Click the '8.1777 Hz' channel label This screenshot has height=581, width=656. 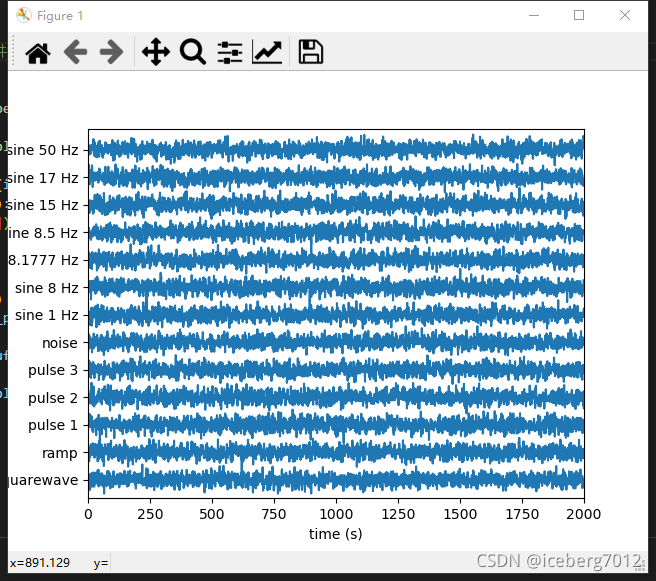click(x=43, y=260)
